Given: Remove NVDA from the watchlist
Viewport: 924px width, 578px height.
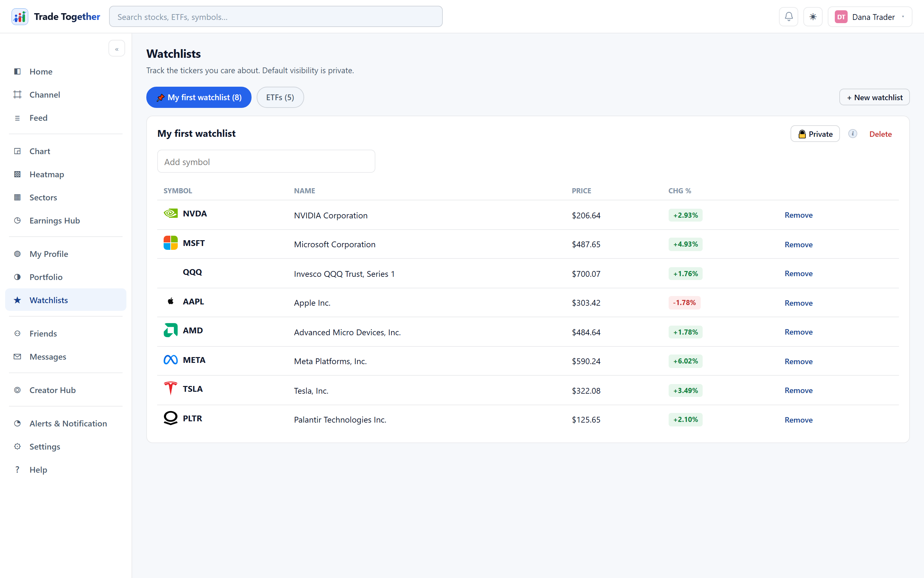Looking at the screenshot, I should click(798, 215).
